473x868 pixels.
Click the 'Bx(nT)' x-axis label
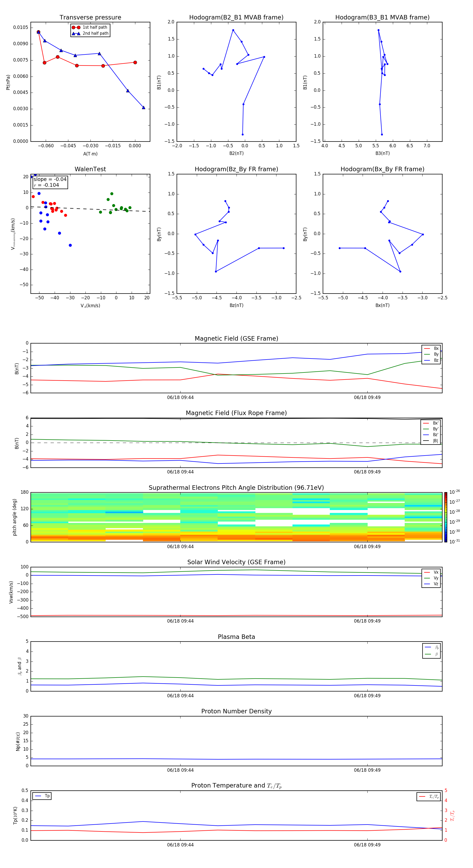pyautogui.click(x=382, y=306)
